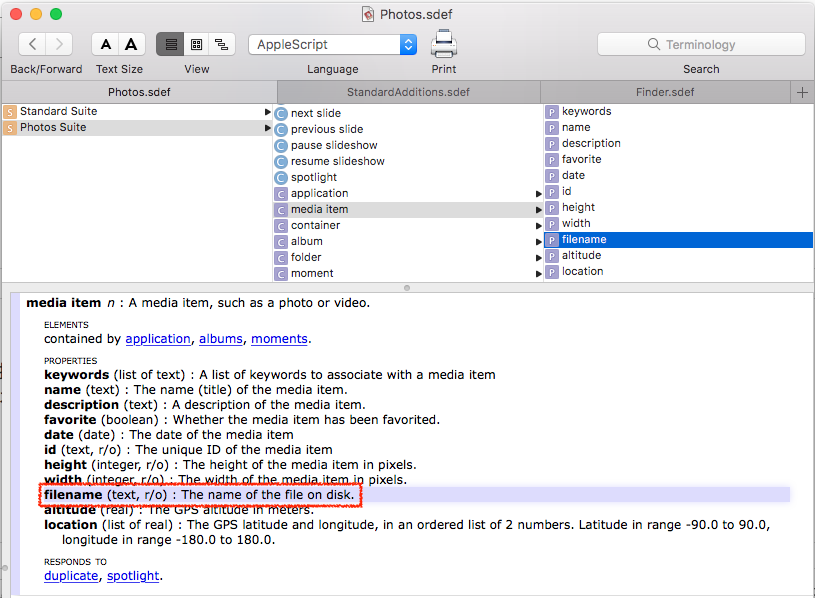815x598 pixels.
Task: Select the album class row
Action: tap(408, 242)
